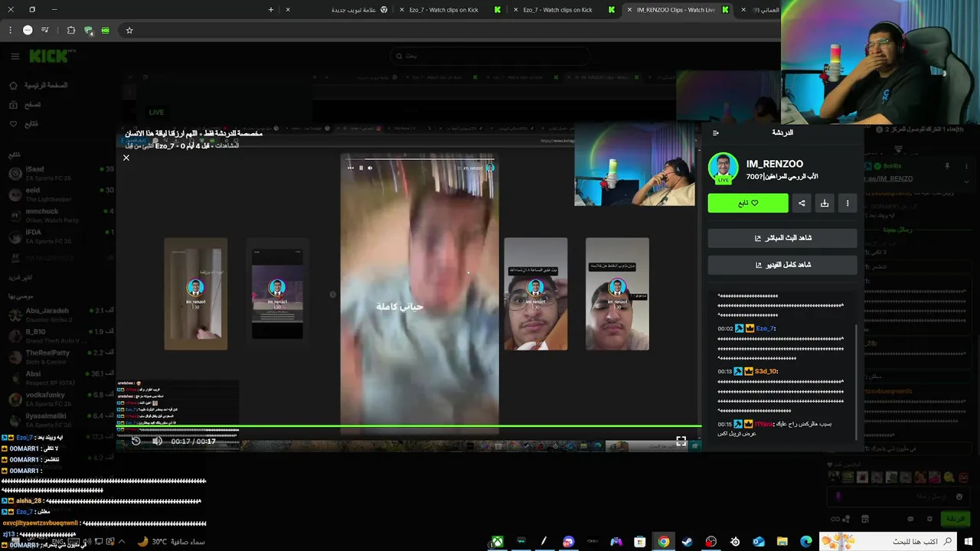980x551 pixels.
Task: Open a new browser tab with plus
Action: point(271,10)
